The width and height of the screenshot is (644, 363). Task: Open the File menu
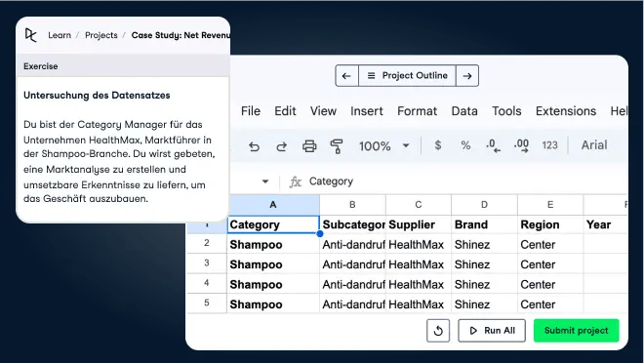(251, 111)
